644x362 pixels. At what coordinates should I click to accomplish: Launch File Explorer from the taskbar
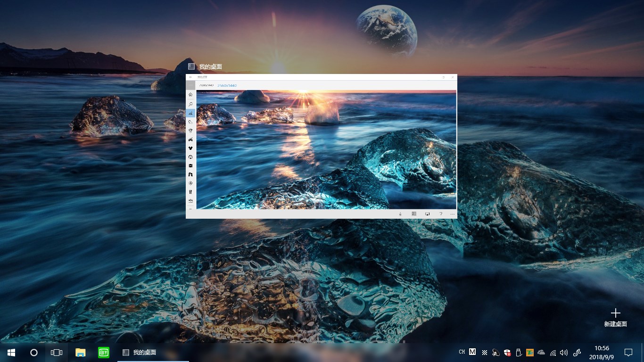[81, 352]
